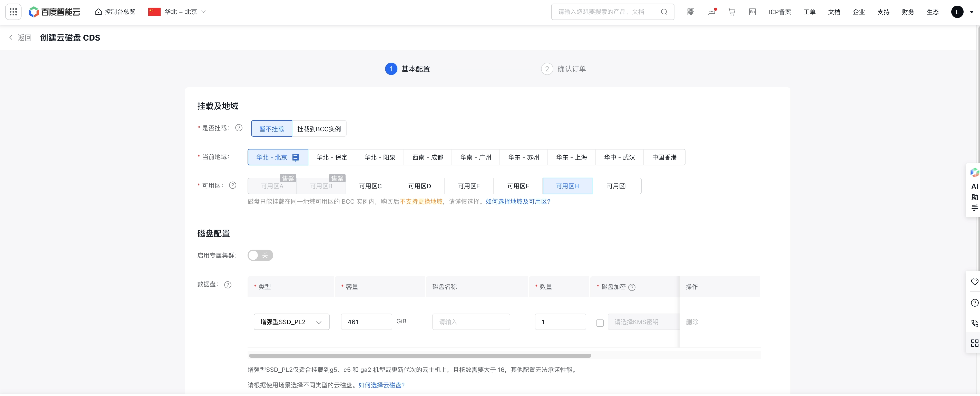The width and height of the screenshot is (980, 396).
Task: Select region 华南 - 广州
Action: click(476, 157)
